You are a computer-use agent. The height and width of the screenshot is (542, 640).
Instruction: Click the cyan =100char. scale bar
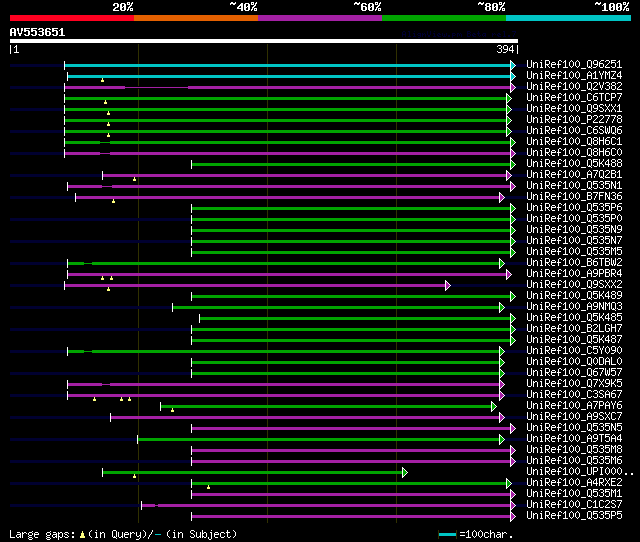447,534
